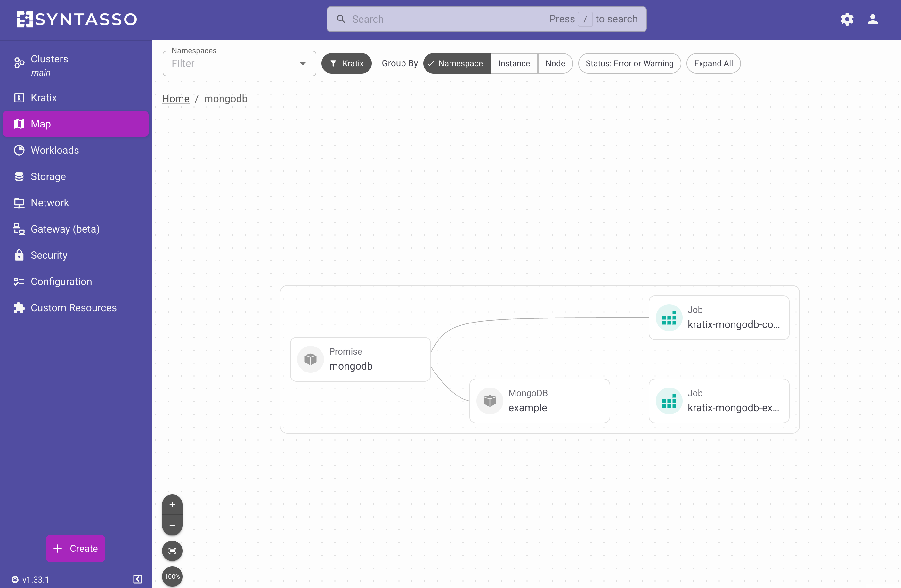The height and width of the screenshot is (588, 901).
Task: Open Configuration section
Action: point(76,282)
